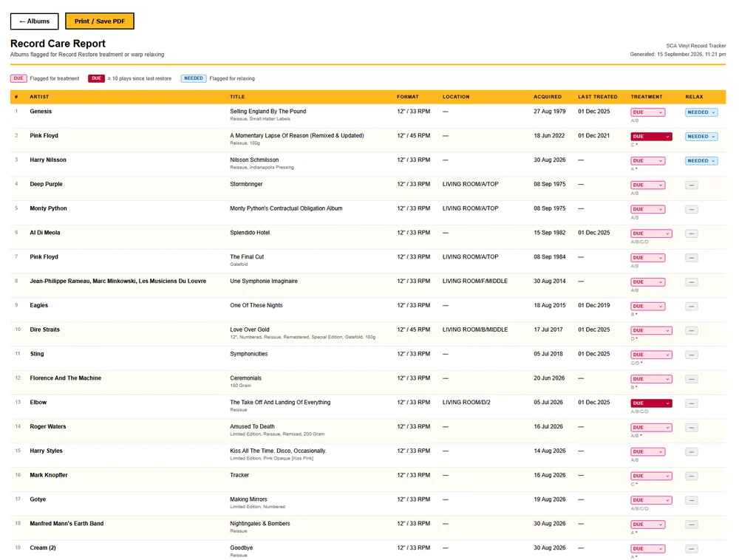This screenshot has height=560, width=739.
Task: Click last treated date 01 Dec 2019
Action: (x=594, y=306)
